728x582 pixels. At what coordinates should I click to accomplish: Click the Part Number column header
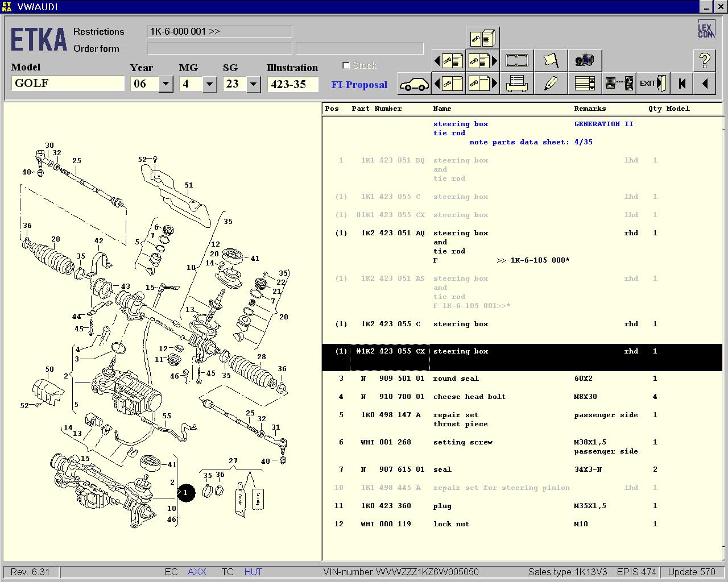[x=377, y=109]
